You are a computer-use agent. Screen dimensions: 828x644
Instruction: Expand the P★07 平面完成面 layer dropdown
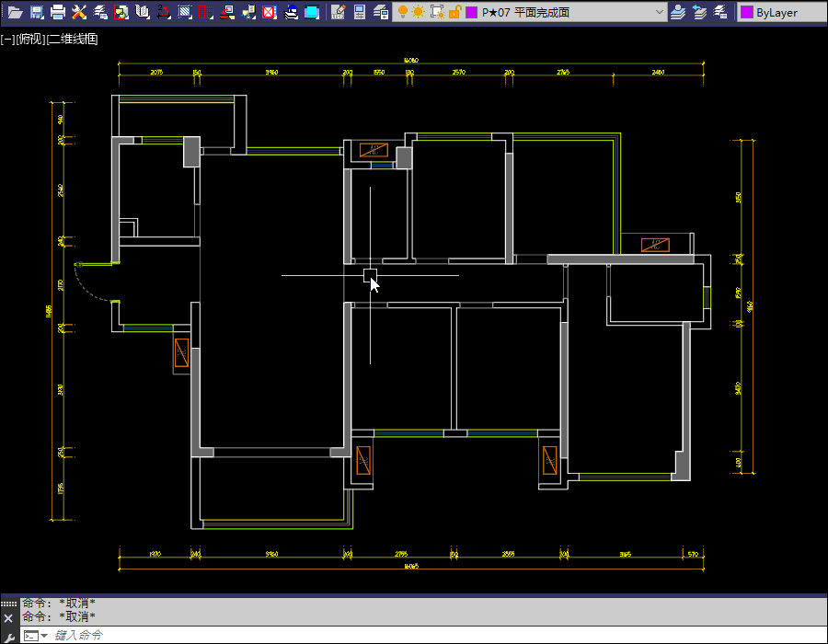(658, 12)
